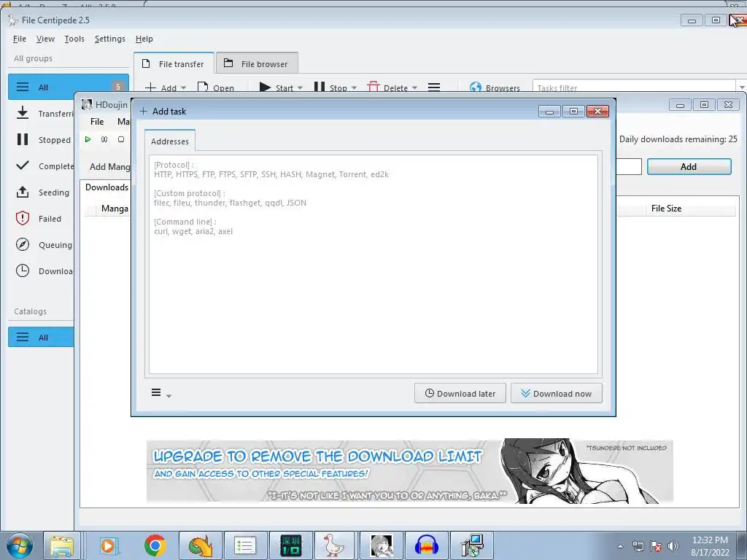Open the Tasks filter dropdown arrow

click(x=741, y=87)
